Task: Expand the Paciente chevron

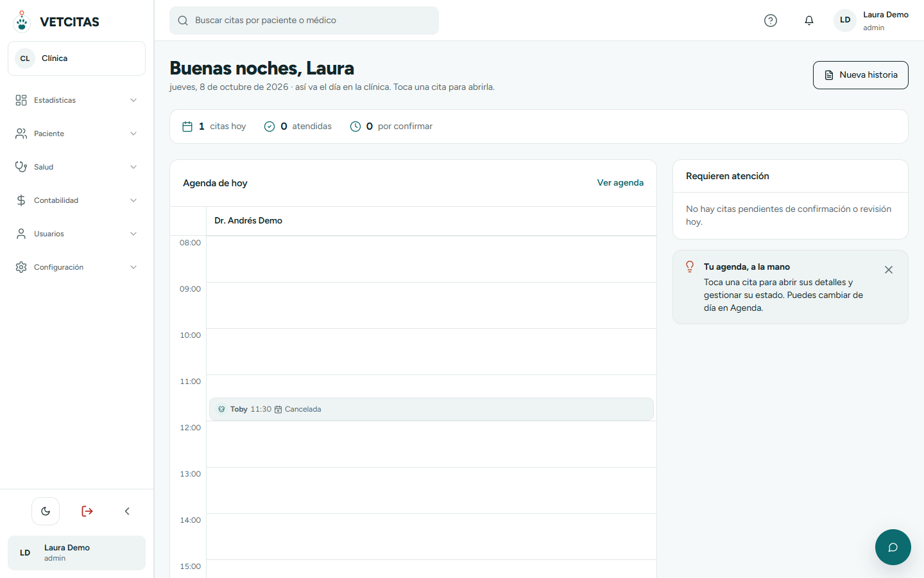Action: pos(133,134)
